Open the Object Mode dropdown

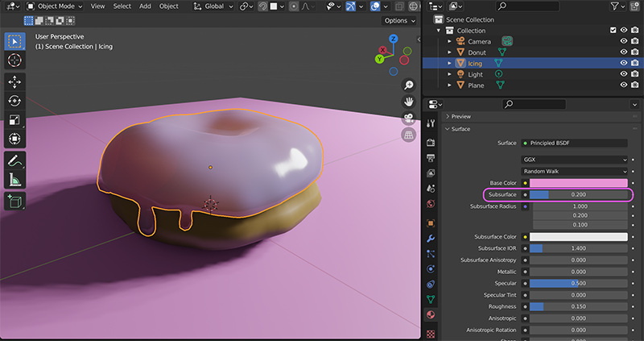[52, 6]
